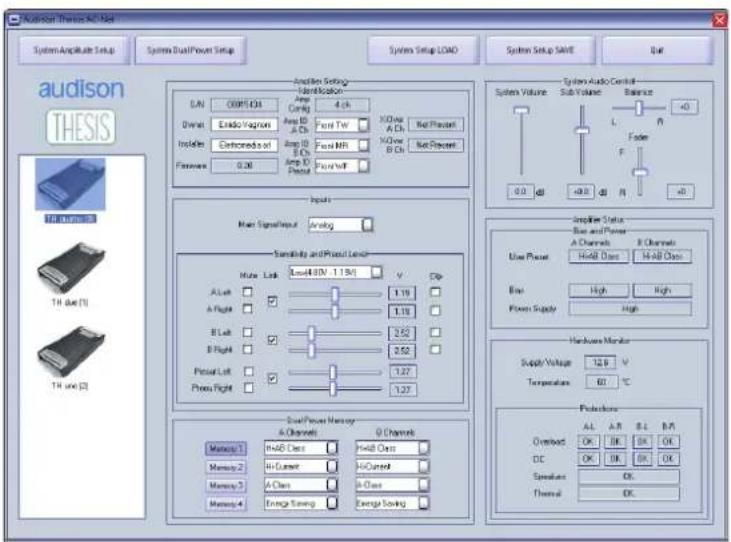This screenshot has height=542, width=731.
Task: Click the Power Supply High status field
Action: 630,309
